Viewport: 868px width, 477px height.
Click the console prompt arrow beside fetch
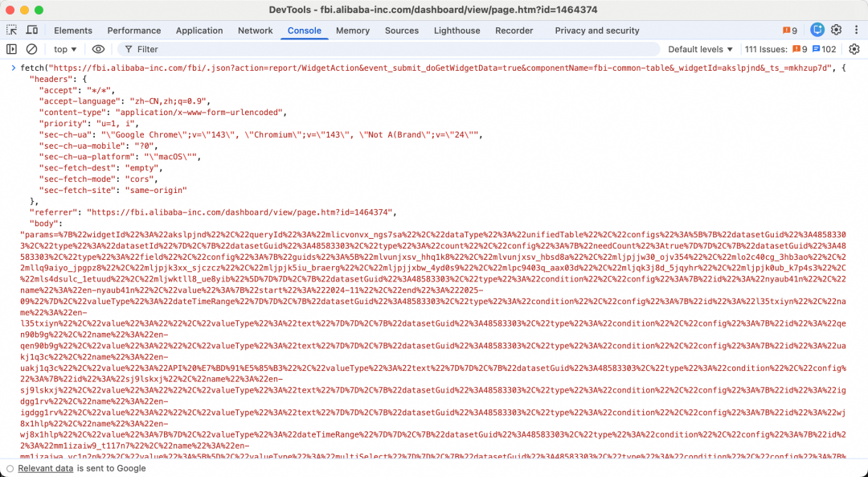pos(14,68)
